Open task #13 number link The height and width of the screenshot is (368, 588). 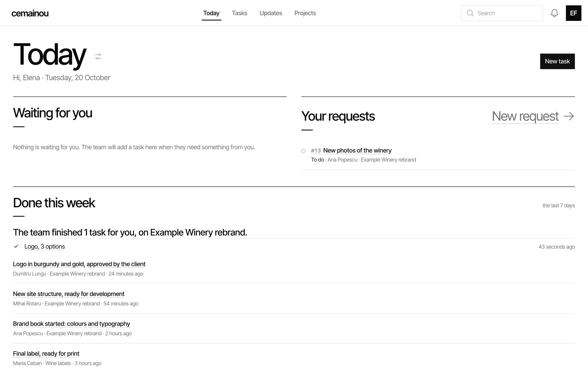(x=316, y=151)
